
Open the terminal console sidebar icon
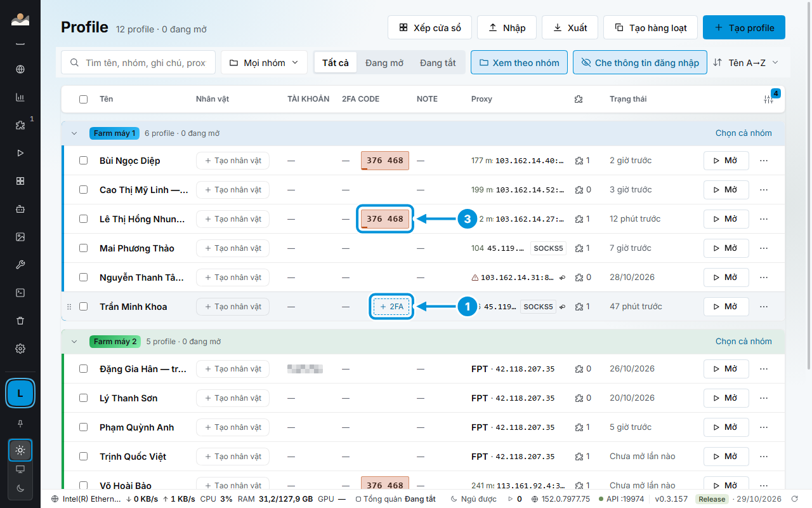point(20,293)
